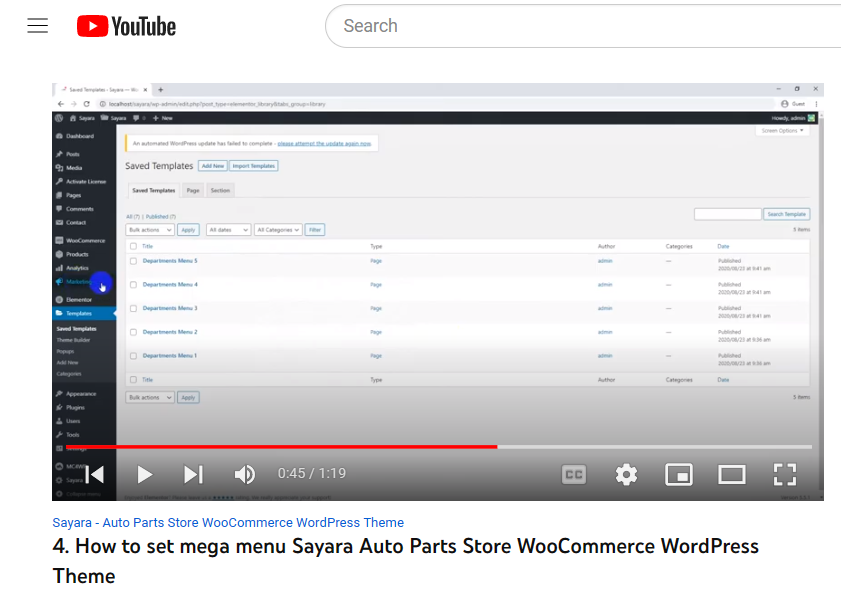Open the Sayara Auto Parts Store channel link
The image size is (841, 594).
pyautogui.click(x=228, y=523)
